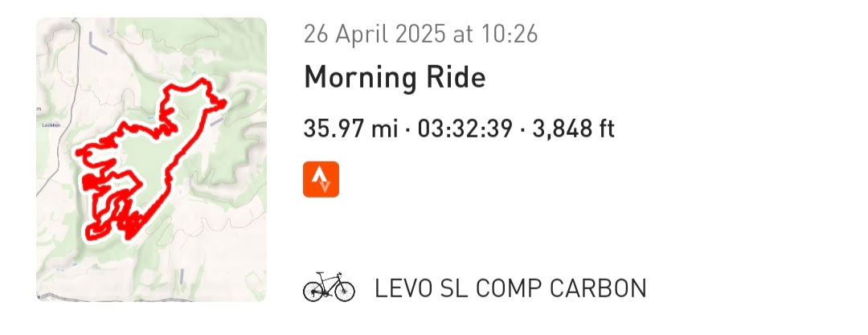The image size is (868, 335).
Task: Click the Lockton place label on the map
Action: (x=51, y=125)
